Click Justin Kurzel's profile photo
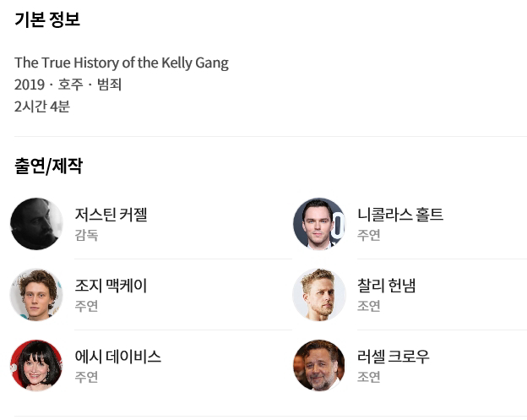This screenshot has height=420, width=527. 36,224
